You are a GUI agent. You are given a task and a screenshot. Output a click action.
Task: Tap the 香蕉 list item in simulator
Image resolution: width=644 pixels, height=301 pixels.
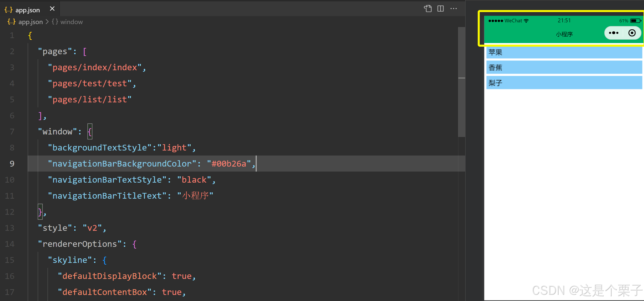(564, 68)
